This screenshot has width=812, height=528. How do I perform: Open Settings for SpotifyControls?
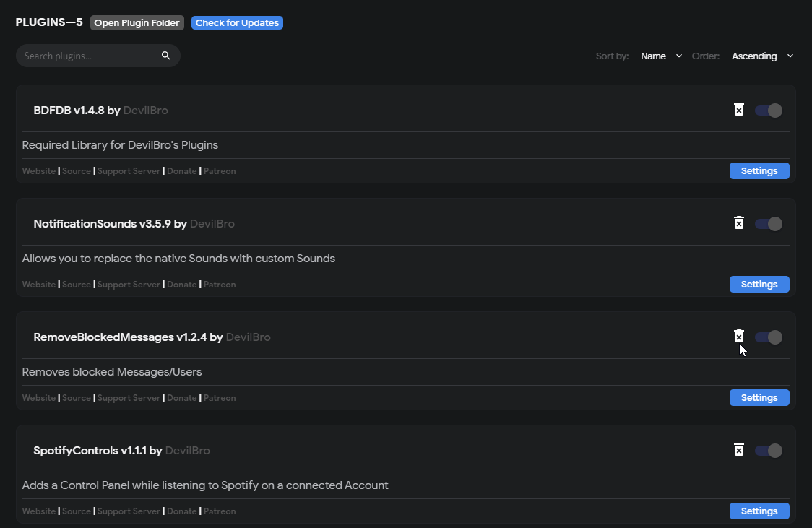pos(759,511)
